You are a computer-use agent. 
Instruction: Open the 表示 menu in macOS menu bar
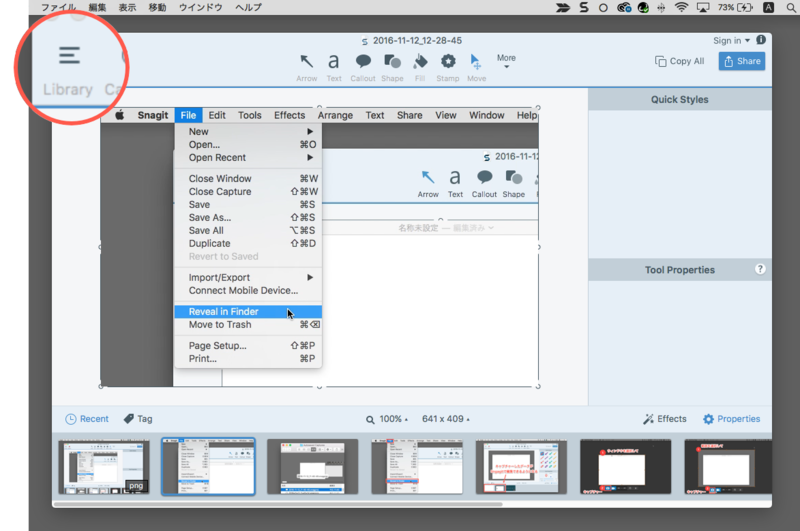click(x=128, y=7)
